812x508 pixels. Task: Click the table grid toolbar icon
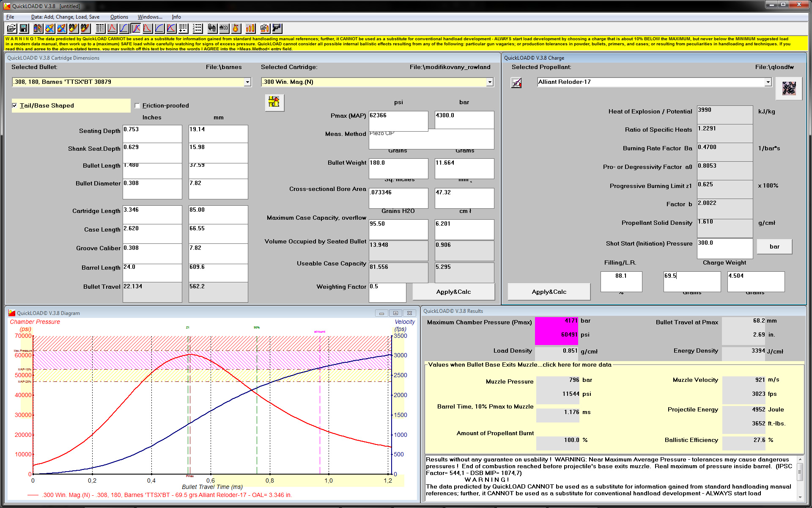tap(100, 28)
